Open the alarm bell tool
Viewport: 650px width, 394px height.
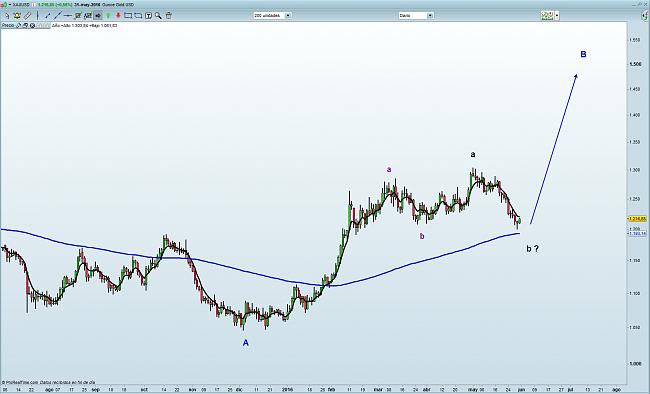pos(17,16)
